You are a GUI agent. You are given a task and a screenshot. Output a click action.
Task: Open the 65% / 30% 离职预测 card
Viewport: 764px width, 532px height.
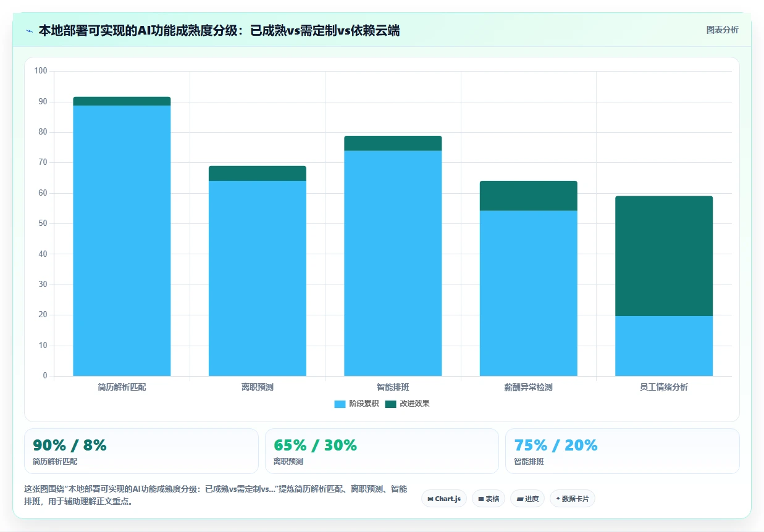click(x=382, y=451)
